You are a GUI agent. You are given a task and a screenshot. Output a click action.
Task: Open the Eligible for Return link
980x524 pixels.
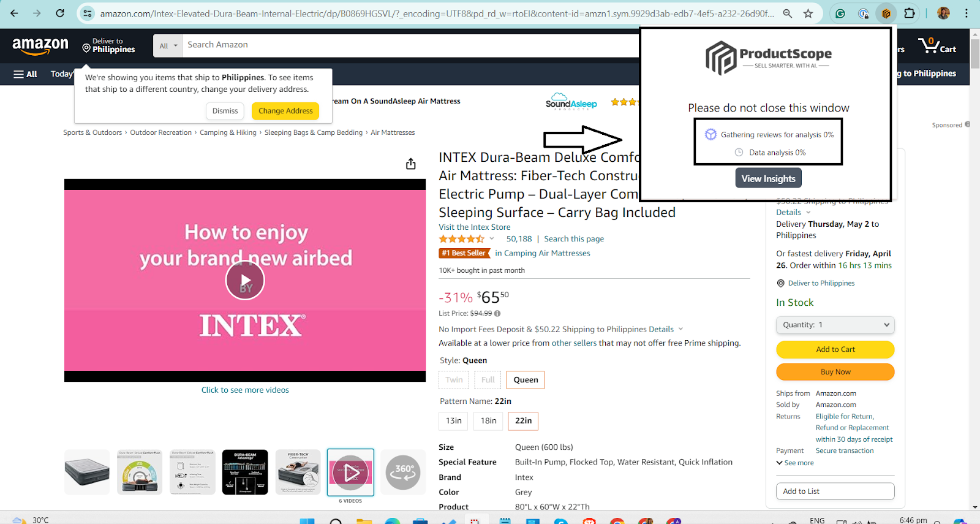pos(845,417)
